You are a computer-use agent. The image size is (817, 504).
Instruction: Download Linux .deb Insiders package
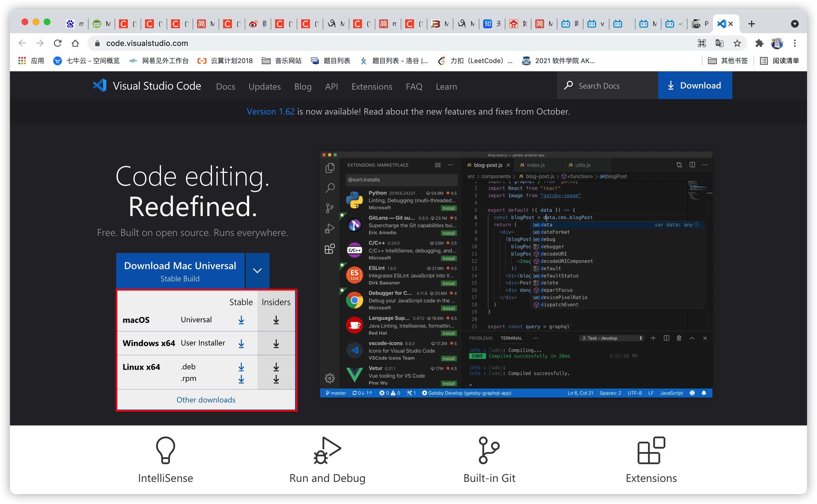pyautogui.click(x=276, y=367)
